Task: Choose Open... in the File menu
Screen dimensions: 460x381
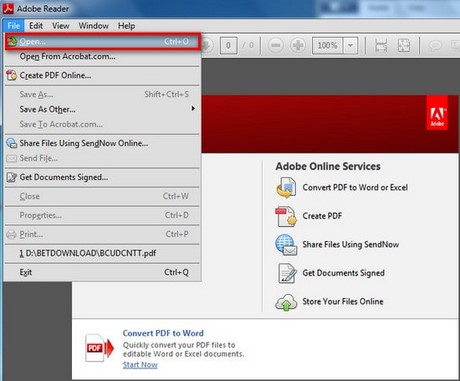Action: pyautogui.click(x=103, y=41)
